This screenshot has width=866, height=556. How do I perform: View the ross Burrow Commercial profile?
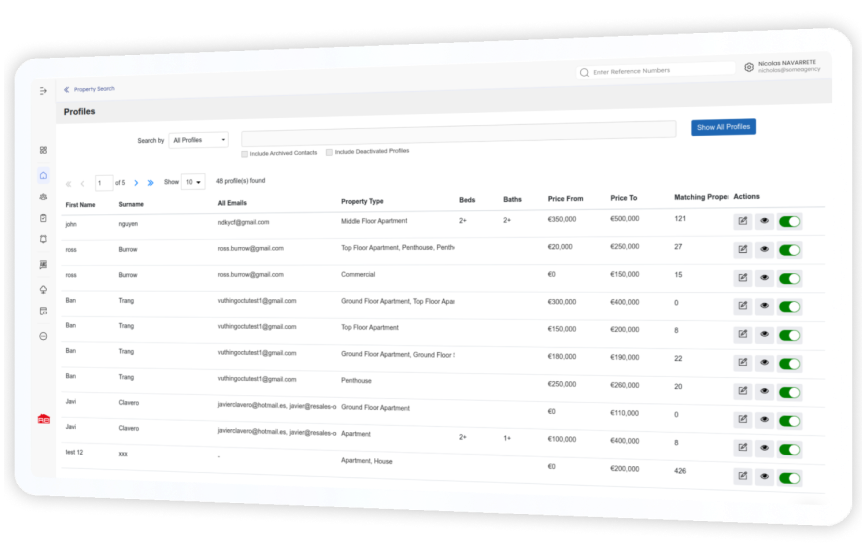[764, 278]
